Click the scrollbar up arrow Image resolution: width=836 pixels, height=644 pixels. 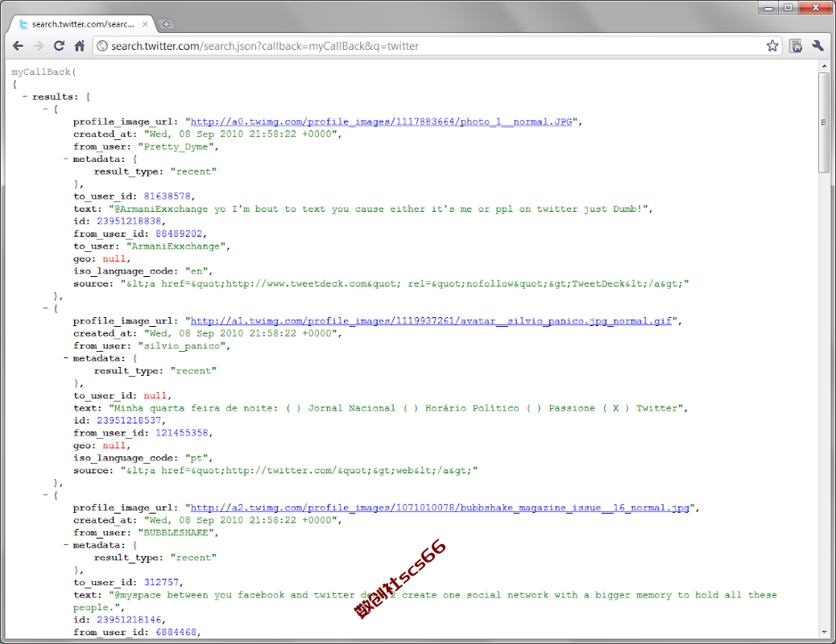[x=824, y=66]
